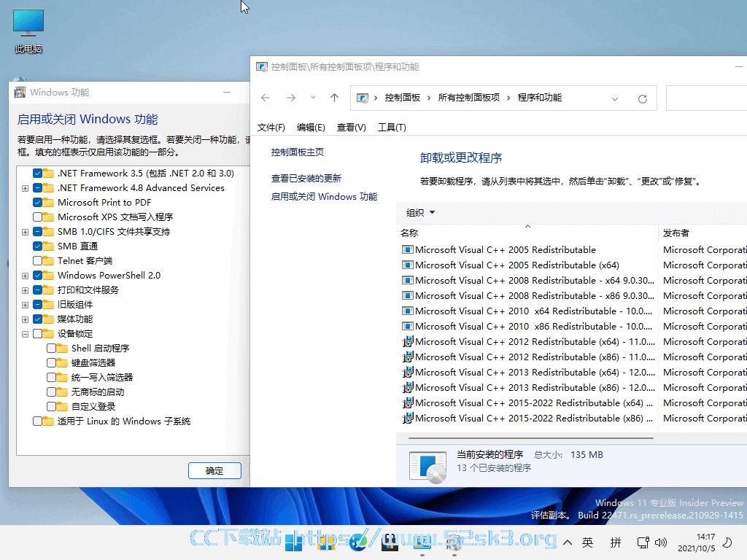Switch the 英 input language indicator

[587, 542]
